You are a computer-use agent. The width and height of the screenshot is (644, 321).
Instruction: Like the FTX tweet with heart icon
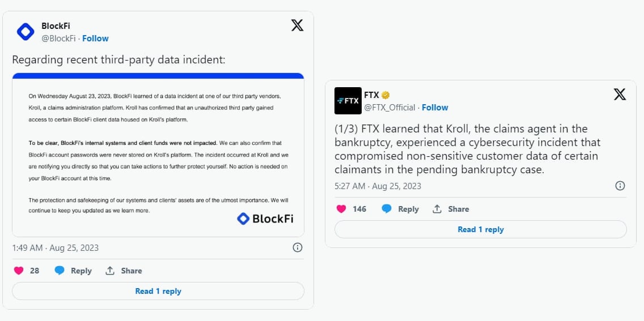pos(341,209)
